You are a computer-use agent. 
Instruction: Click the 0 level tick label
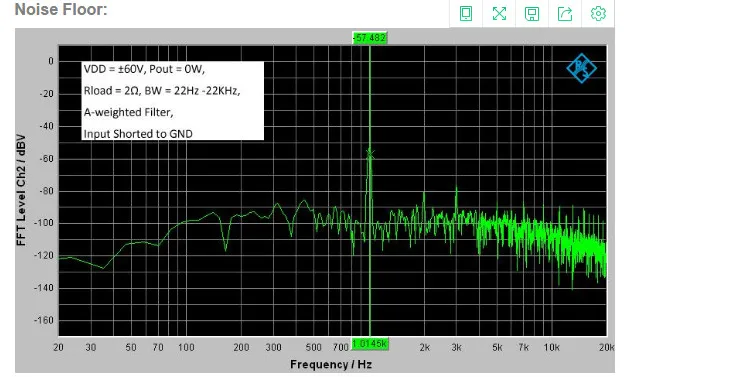pyautogui.click(x=51, y=61)
